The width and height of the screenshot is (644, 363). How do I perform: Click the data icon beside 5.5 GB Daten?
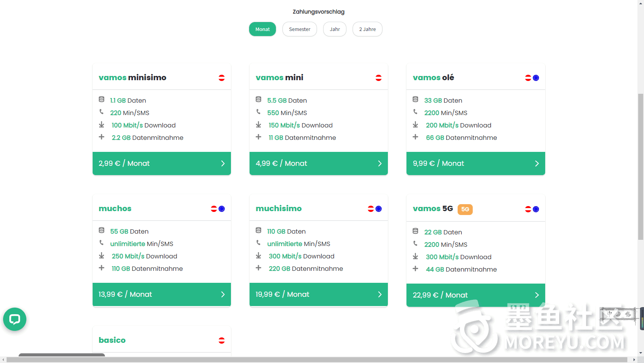pos(258,100)
